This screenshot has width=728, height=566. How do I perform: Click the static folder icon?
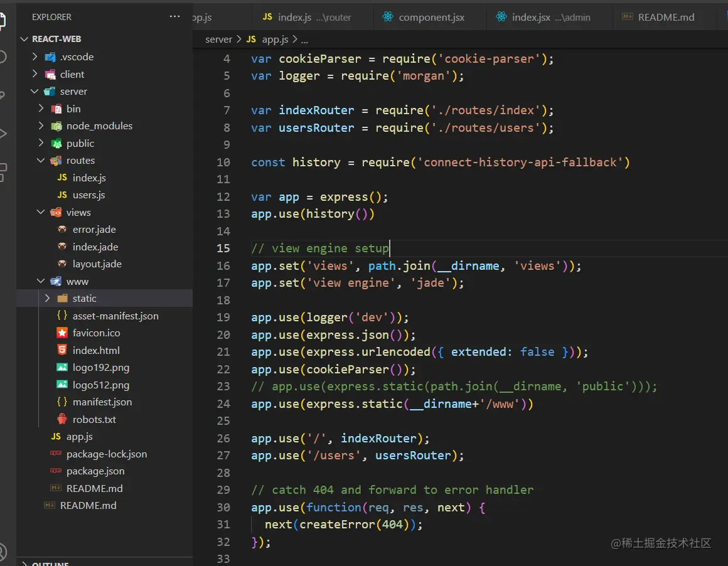pyautogui.click(x=63, y=298)
